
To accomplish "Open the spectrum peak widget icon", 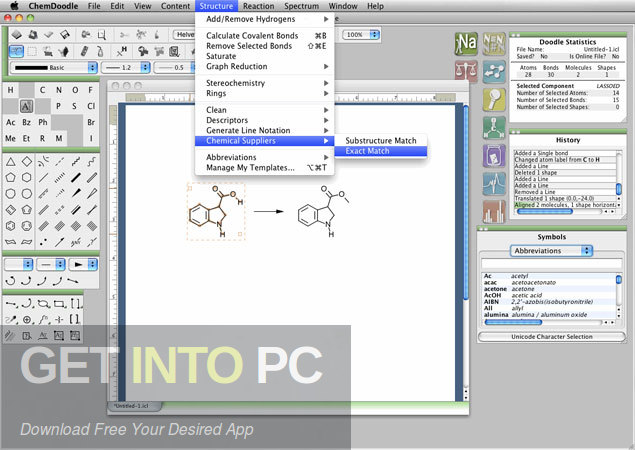I will click(494, 183).
